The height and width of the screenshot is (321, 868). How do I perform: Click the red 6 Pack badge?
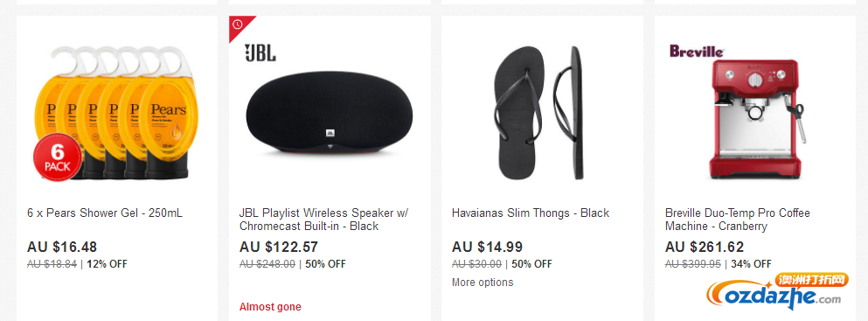58,157
